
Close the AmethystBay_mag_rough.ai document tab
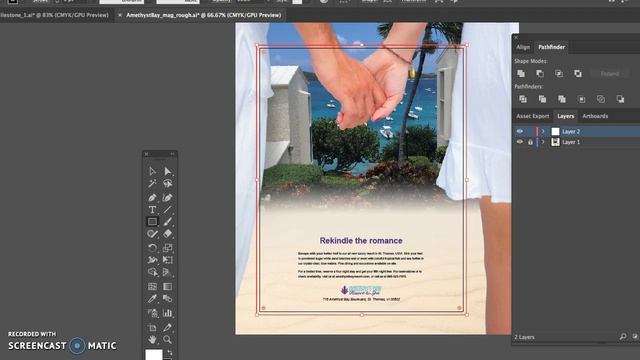(x=120, y=15)
